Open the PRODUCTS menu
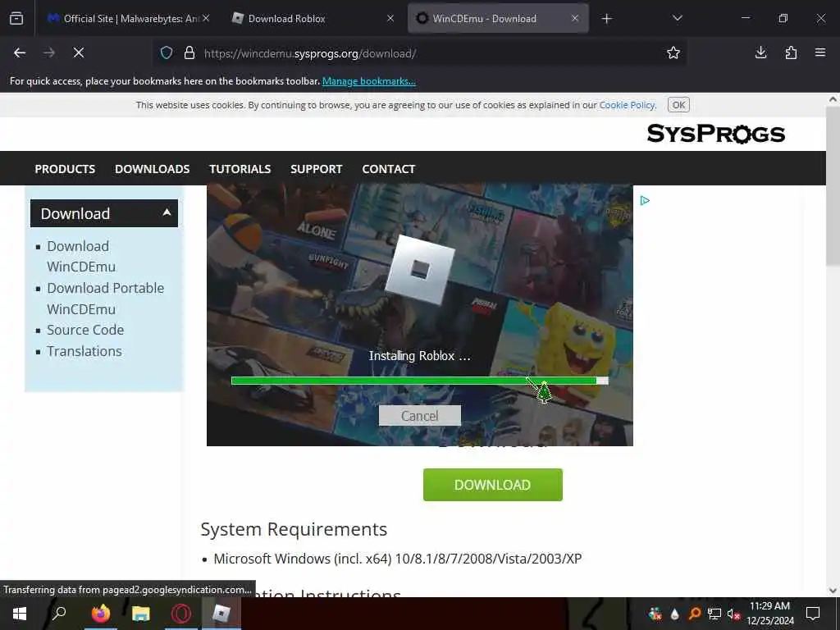Screen dimensions: 840x630 click(x=65, y=169)
